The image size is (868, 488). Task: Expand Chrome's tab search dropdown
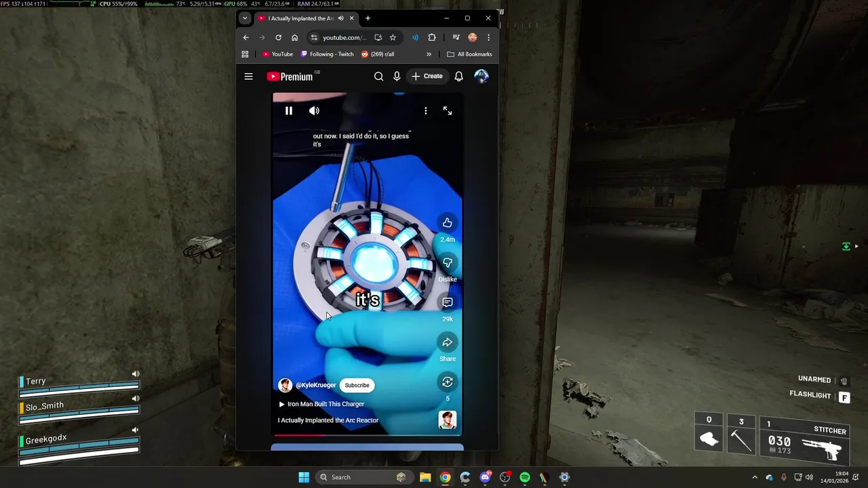(x=245, y=18)
